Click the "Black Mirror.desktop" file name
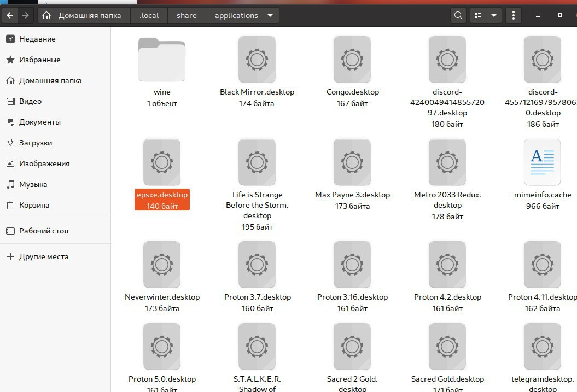 click(x=257, y=92)
